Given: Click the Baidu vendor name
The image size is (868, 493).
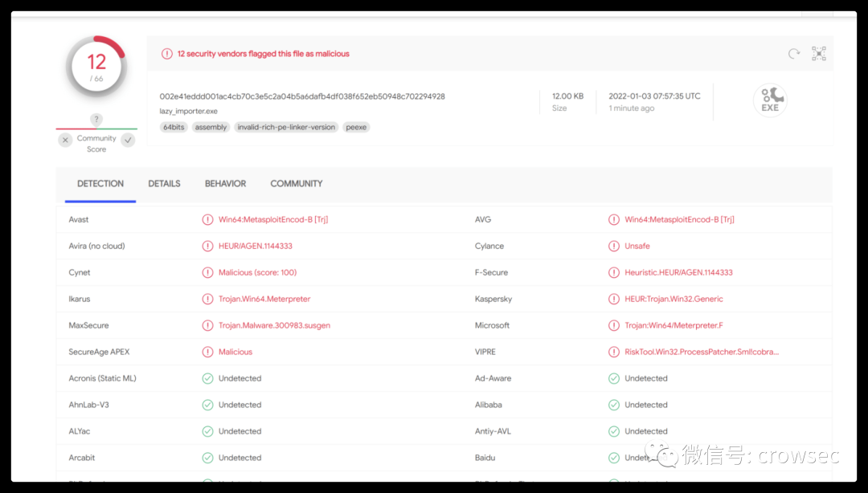Looking at the screenshot, I should coord(485,458).
